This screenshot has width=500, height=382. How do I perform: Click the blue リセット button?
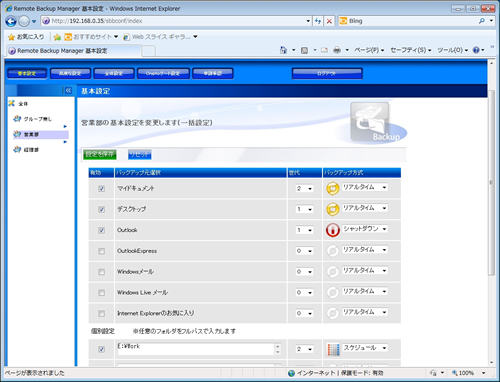point(139,154)
